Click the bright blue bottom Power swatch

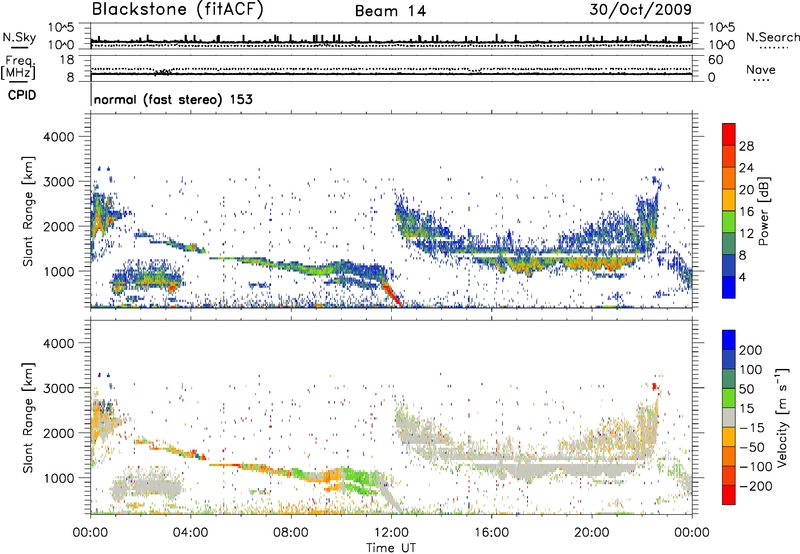click(x=729, y=287)
